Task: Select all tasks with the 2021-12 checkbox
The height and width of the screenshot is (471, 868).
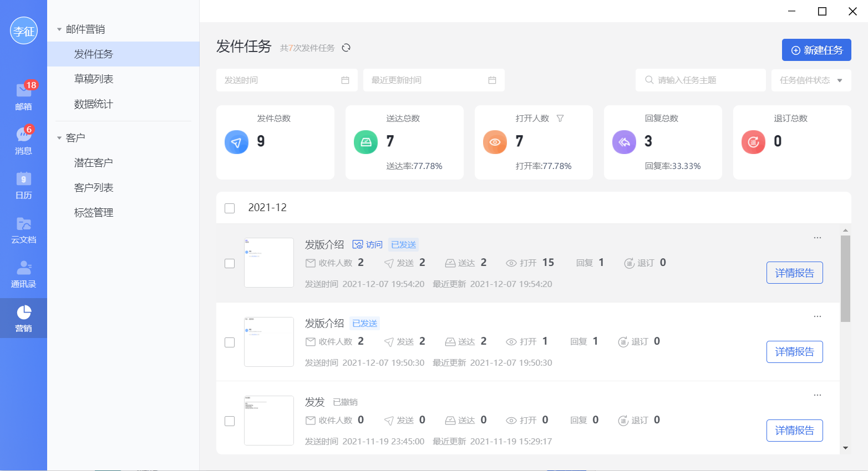Action: coord(230,208)
